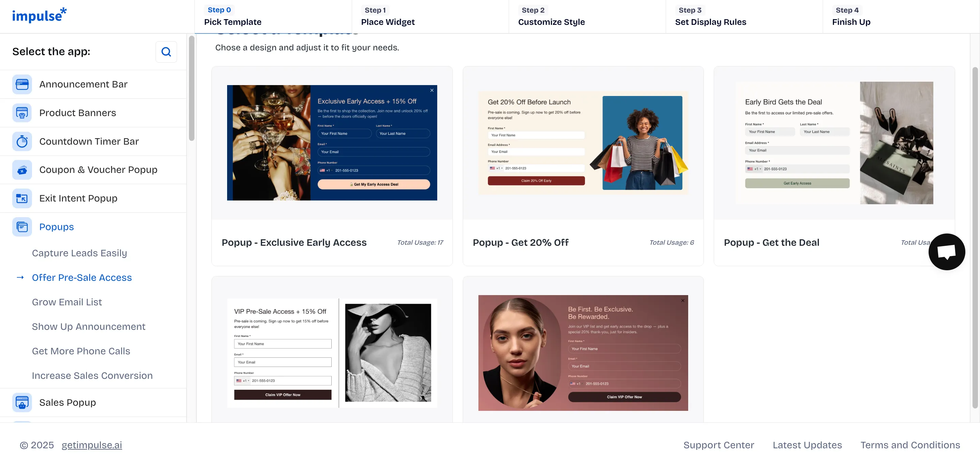The width and height of the screenshot is (980, 467).
Task: Select Grow Email List subcategory
Action: 67,302
